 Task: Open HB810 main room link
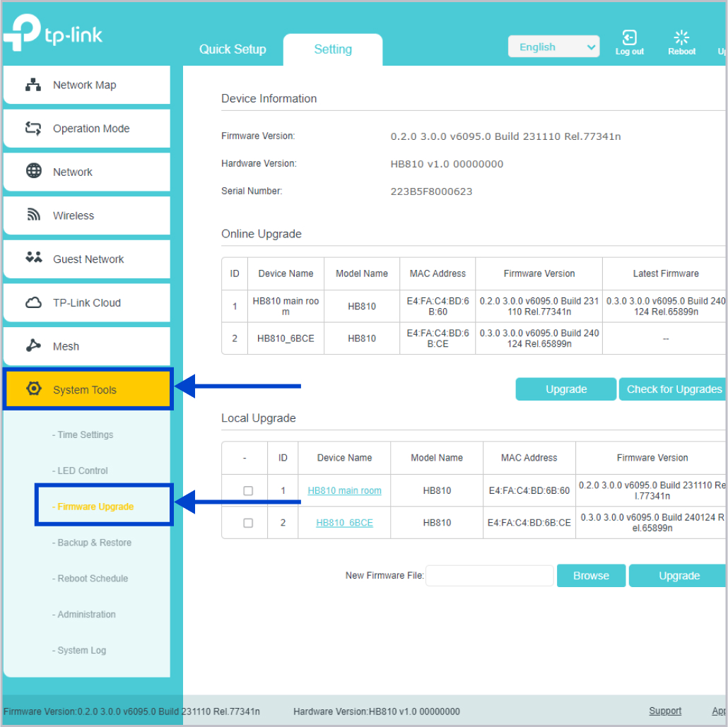click(x=344, y=491)
